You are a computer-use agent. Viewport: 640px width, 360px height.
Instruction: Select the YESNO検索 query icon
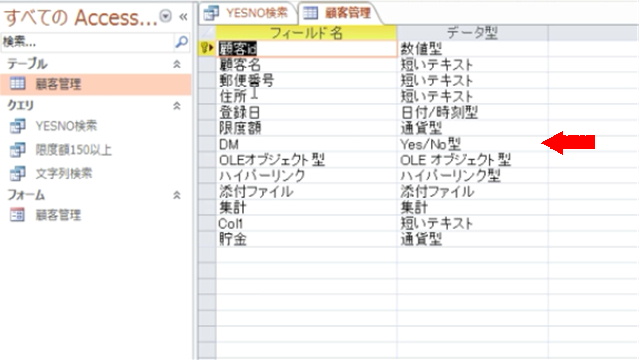(x=18, y=126)
